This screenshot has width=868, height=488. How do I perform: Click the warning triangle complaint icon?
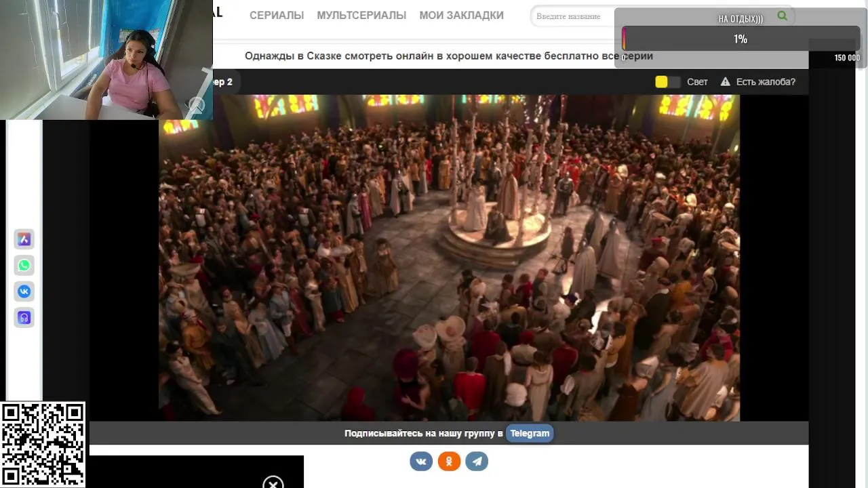pyautogui.click(x=725, y=82)
